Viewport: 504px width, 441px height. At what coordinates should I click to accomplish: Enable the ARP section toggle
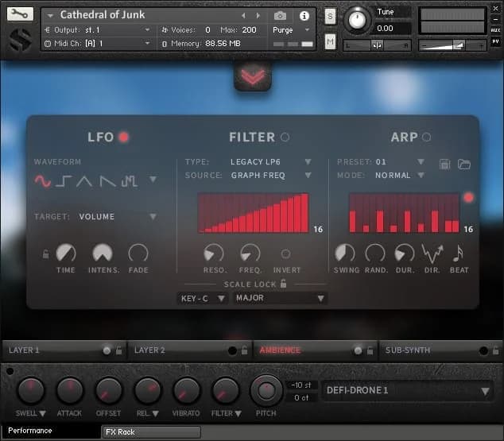pyautogui.click(x=427, y=137)
